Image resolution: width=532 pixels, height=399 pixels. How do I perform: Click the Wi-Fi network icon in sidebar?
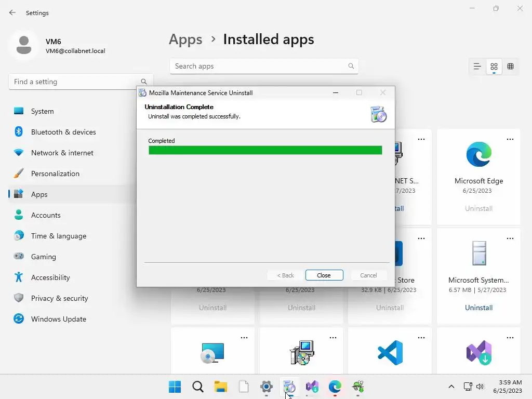19,153
